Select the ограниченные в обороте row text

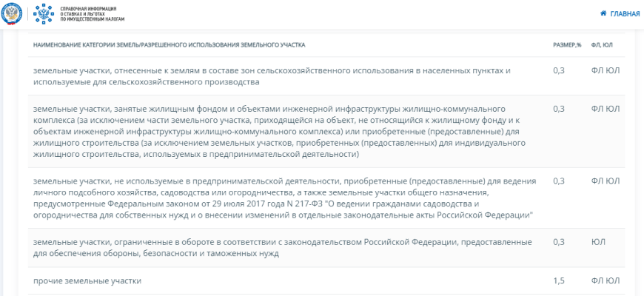point(283,248)
